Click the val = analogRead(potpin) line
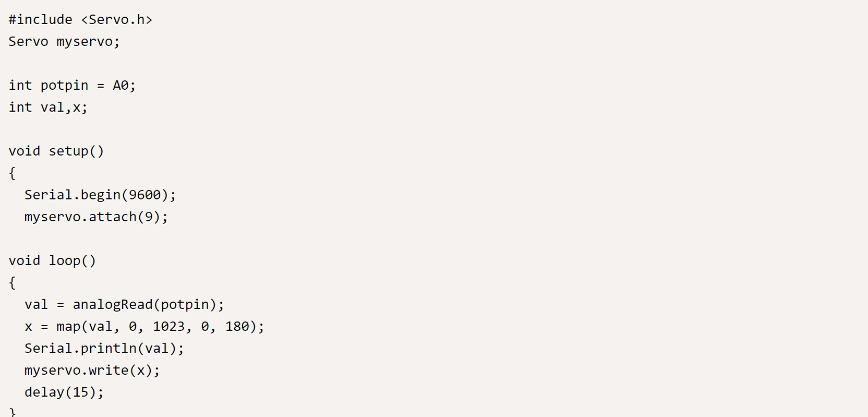This screenshot has width=868, height=417. pyautogui.click(x=124, y=305)
